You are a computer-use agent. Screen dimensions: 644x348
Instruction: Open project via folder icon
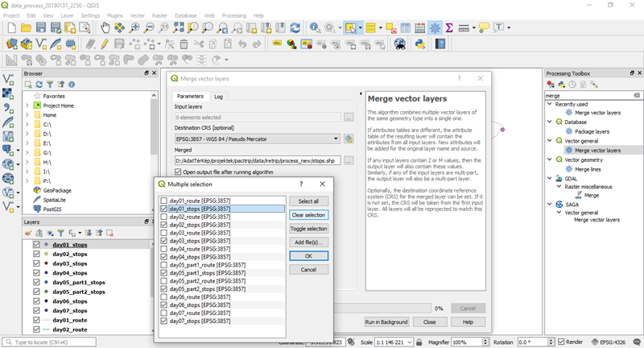[x=27, y=28]
